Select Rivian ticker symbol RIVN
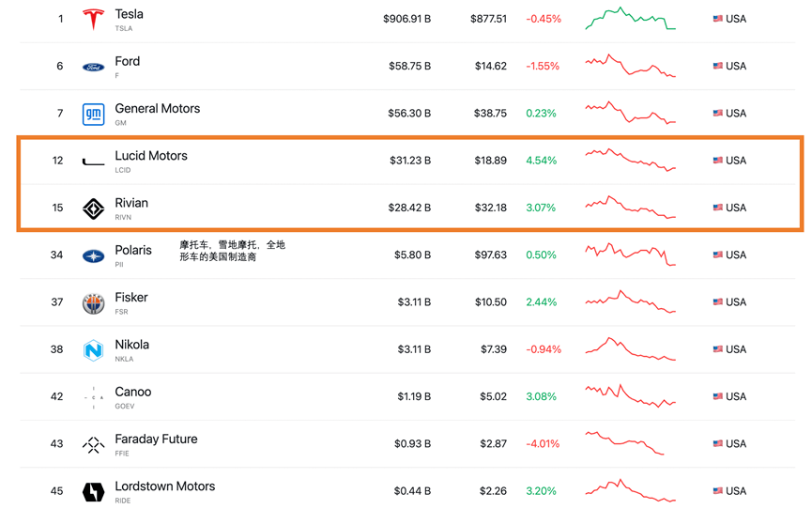This screenshot has width=812, height=509. point(123,217)
